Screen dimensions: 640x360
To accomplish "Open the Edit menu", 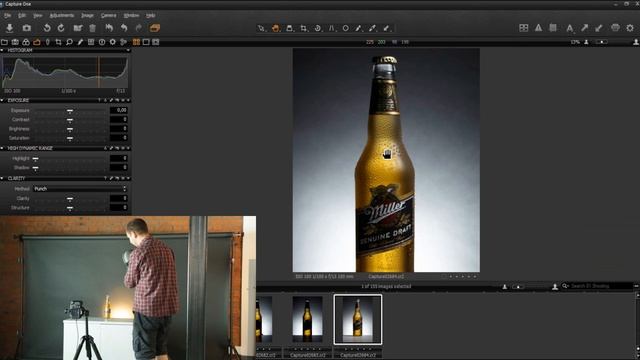I will click(x=22, y=15).
